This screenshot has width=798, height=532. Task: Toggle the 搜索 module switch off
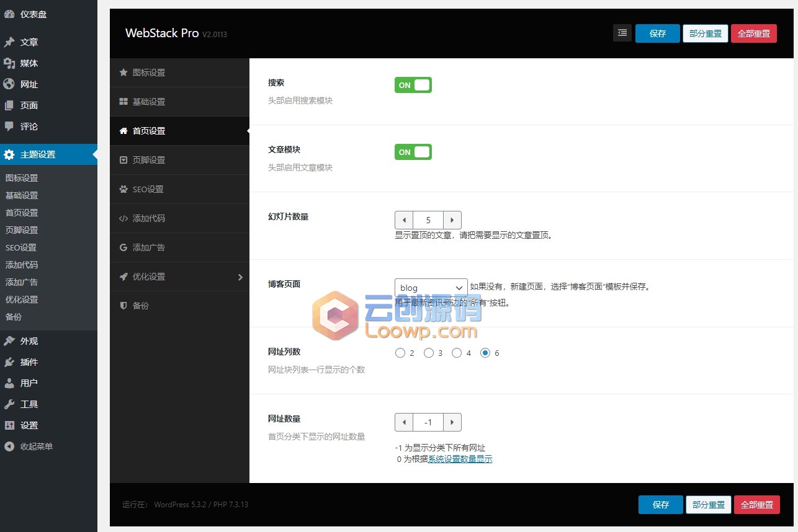413,85
